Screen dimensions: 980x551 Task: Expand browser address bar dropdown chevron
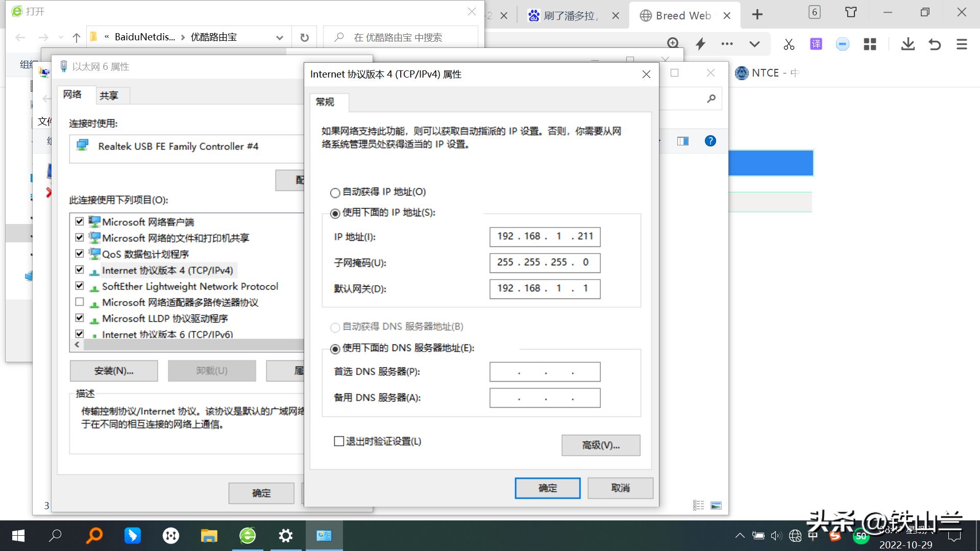pos(754,44)
